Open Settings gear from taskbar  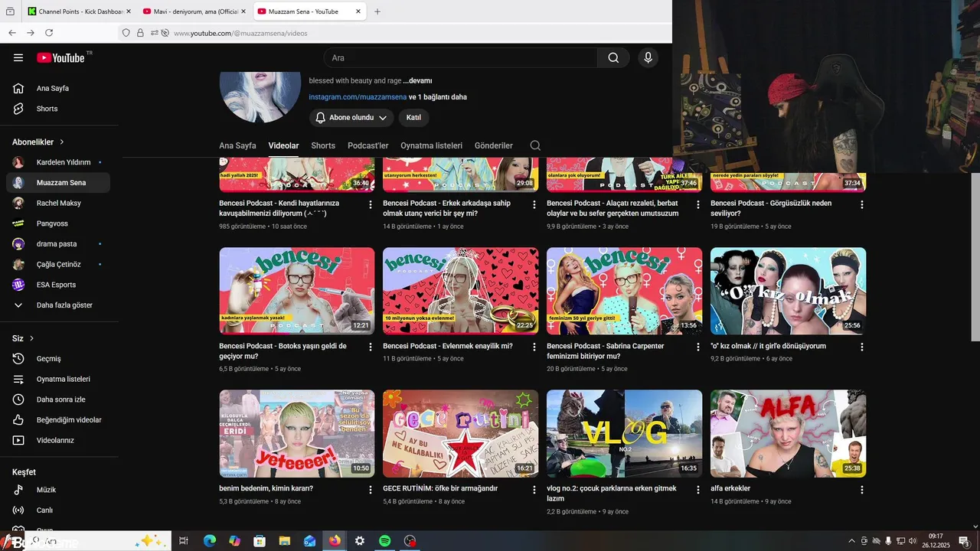tap(360, 541)
